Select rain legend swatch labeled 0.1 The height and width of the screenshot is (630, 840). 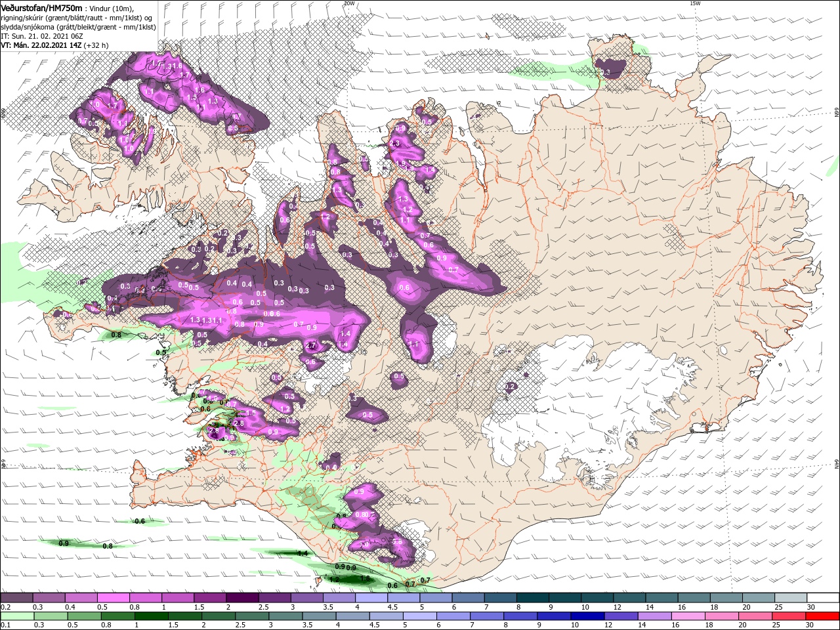[x=16, y=616]
